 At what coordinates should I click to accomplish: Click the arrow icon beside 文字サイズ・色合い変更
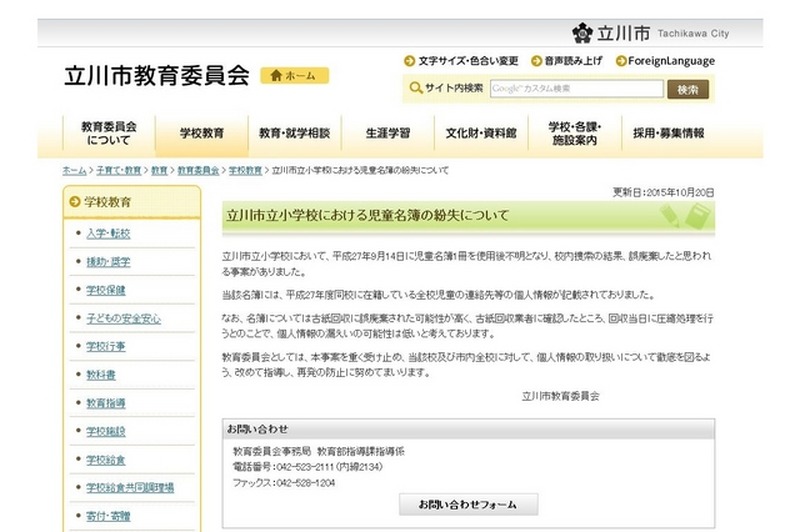click(408, 61)
